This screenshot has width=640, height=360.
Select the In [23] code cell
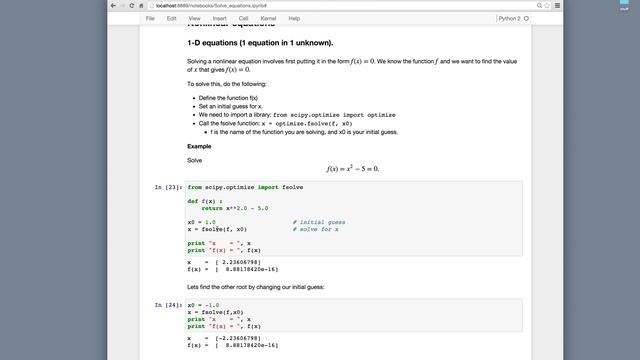click(353, 219)
